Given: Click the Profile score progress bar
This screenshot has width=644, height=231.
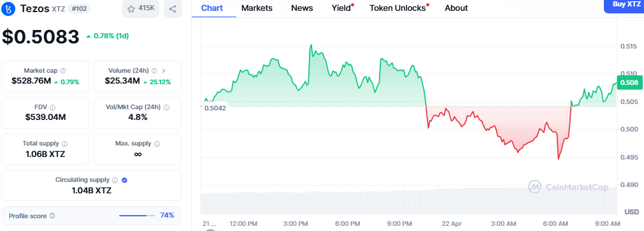Looking at the screenshot, I should 137,215.
